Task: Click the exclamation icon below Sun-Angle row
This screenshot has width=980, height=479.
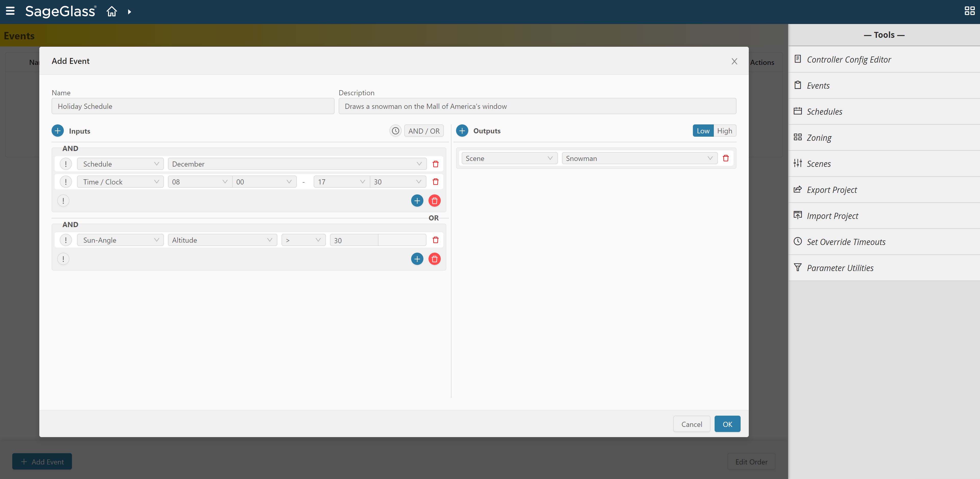Action: (x=63, y=259)
